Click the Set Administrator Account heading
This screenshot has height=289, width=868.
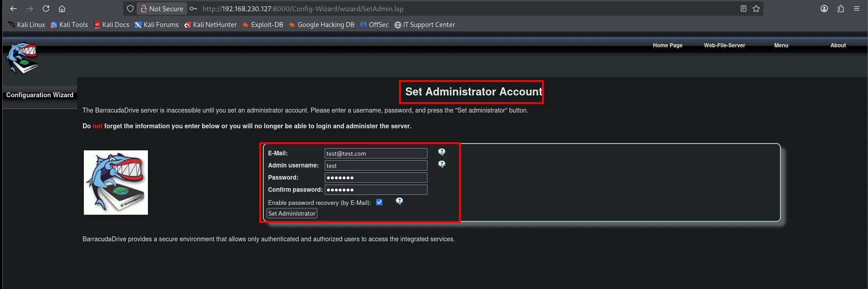pos(473,92)
